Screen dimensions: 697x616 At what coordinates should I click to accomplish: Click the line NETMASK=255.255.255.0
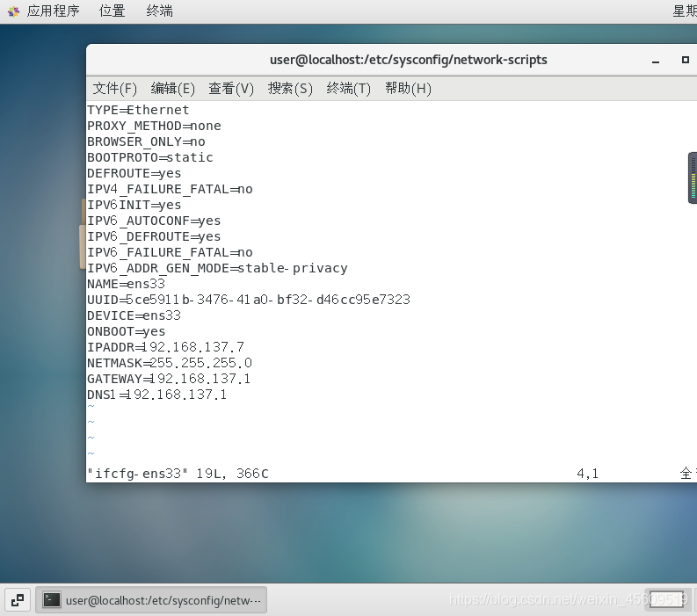coord(170,363)
